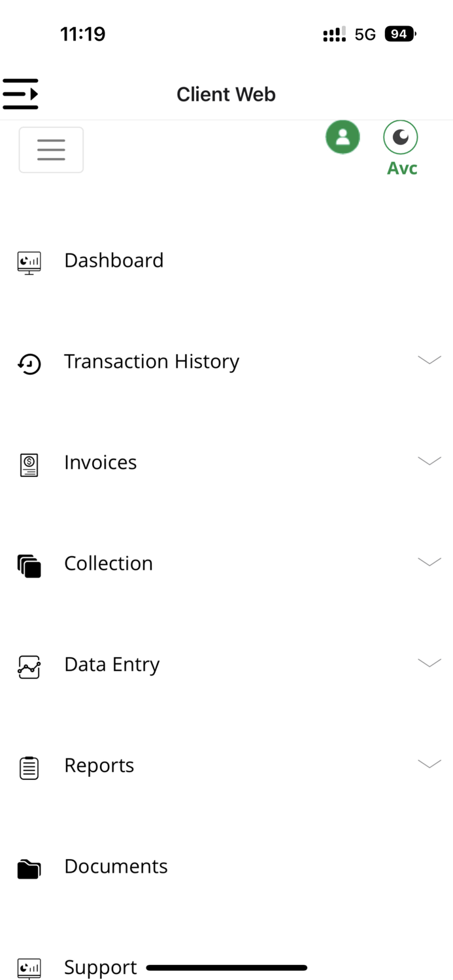Toggle dark mode with the moon icon
This screenshot has height=980, width=453.
click(400, 137)
